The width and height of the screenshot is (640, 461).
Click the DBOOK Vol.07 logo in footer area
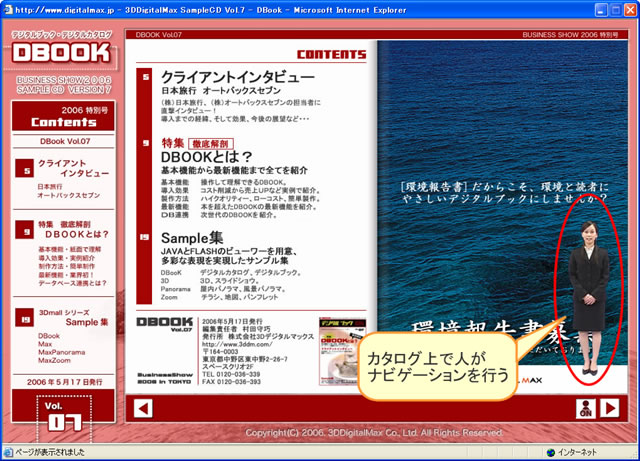click(x=164, y=324)
